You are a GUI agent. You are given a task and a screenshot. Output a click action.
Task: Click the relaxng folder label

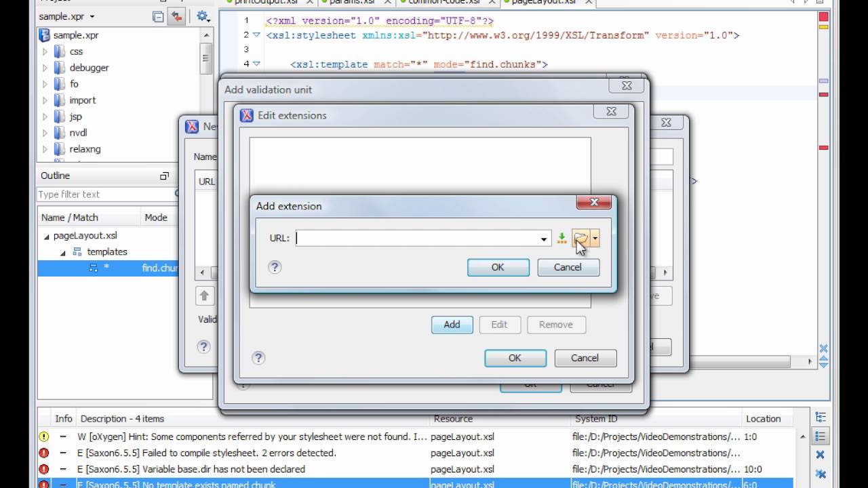tap(85, 149)
